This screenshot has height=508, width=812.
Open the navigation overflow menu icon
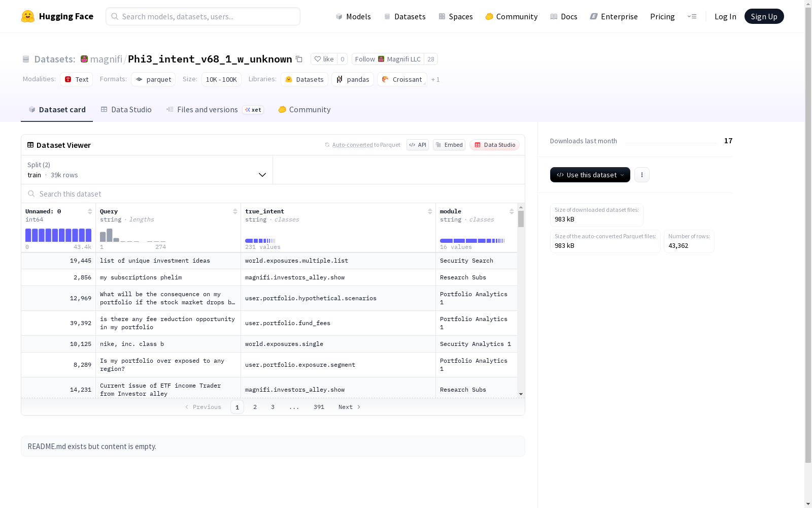(692, 16)
